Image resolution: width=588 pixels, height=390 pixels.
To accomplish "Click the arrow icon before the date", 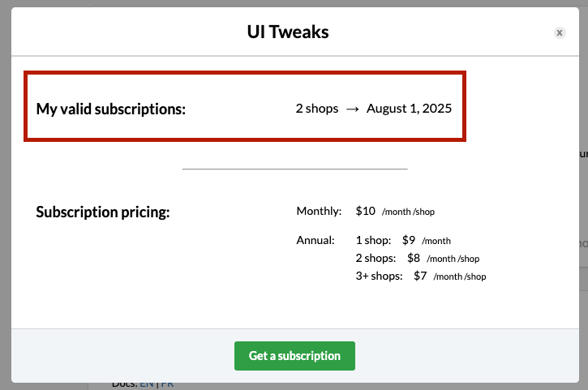I will coord(352,109).
